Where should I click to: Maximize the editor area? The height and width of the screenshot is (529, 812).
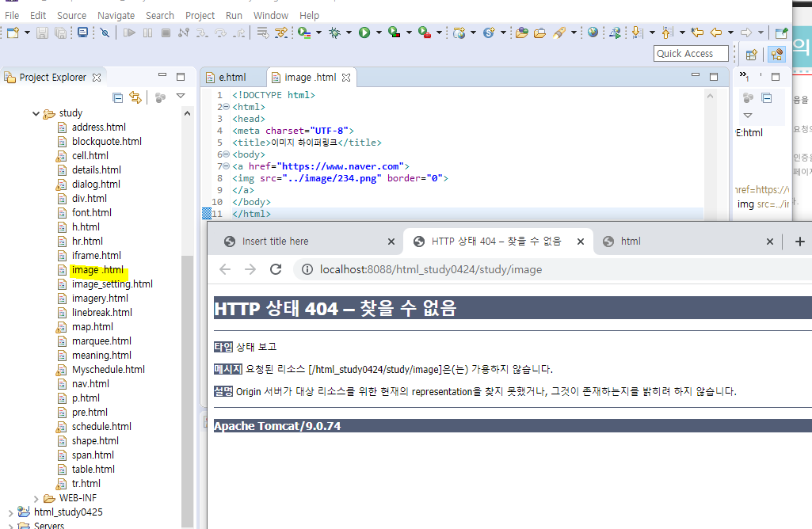(714, 77)
